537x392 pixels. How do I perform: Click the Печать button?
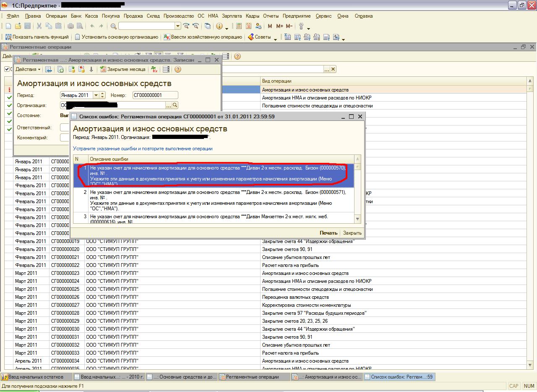(328, 233)
